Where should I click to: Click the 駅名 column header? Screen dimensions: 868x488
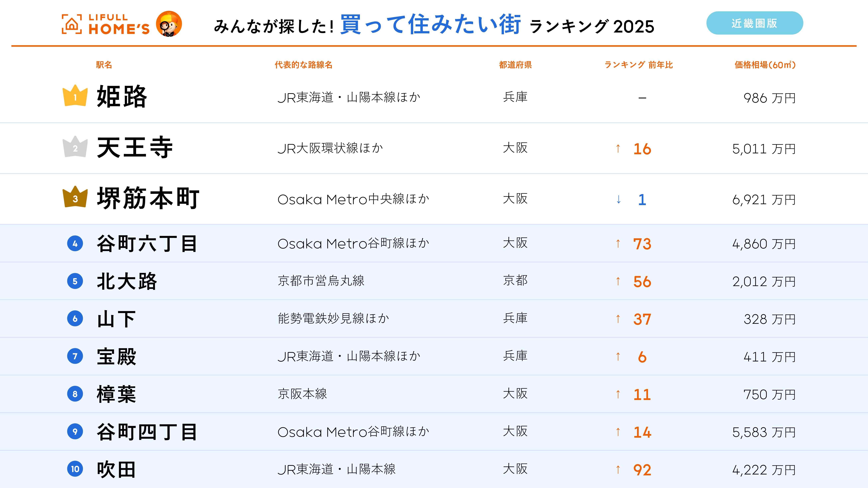[x=104, y=65]
